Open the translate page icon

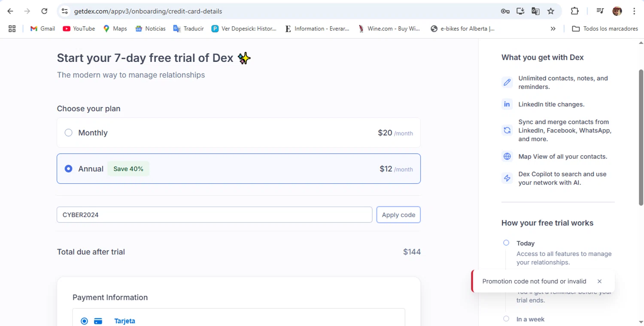tap(535, 11)
